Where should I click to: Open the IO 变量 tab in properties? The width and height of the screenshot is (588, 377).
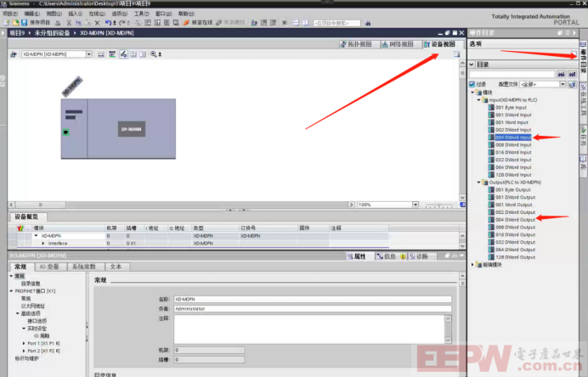click(49, 267)
